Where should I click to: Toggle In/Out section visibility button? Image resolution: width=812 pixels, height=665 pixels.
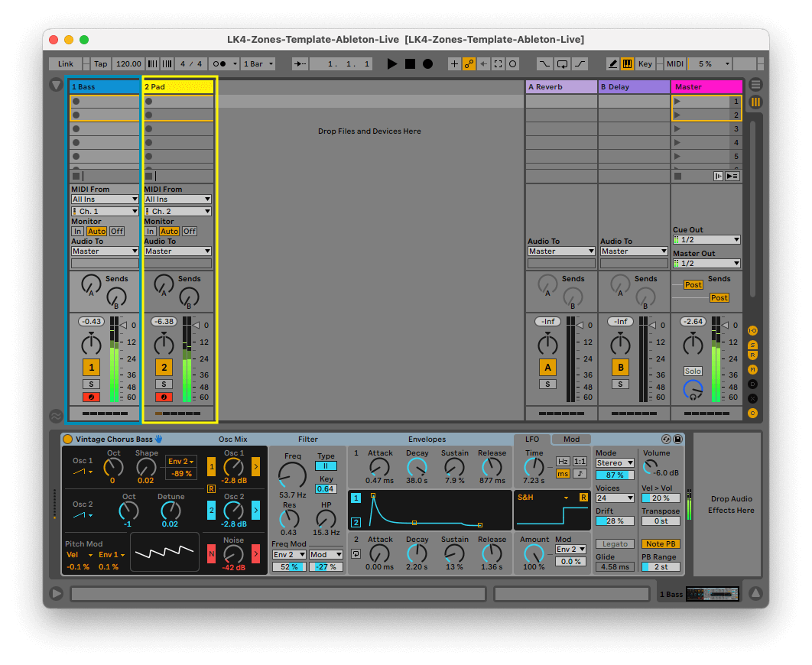pyautogui.click(x=752, y=330)
